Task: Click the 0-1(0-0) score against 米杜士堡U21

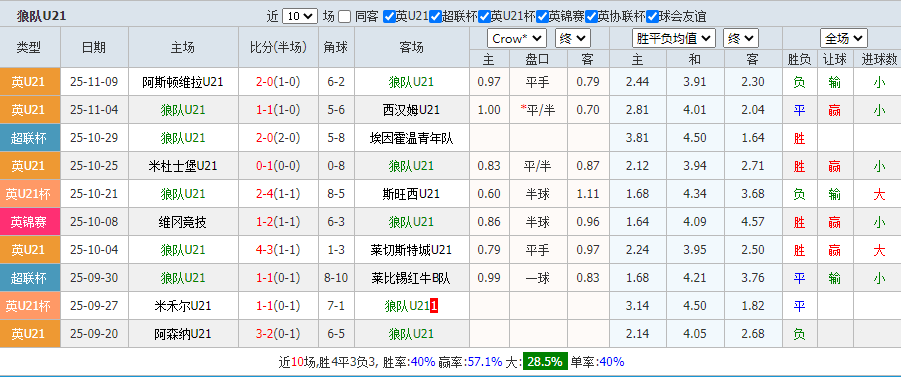Action: [x=278, y=166]
